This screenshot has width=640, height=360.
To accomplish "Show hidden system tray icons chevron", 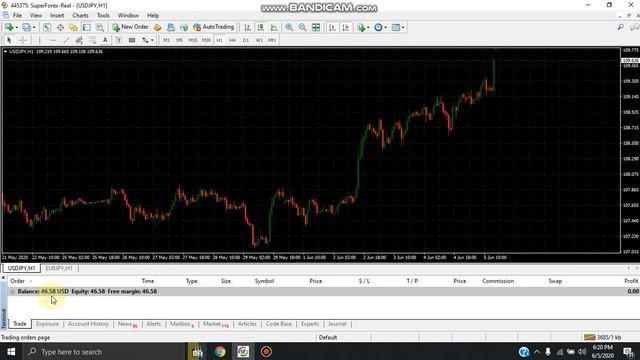I will (537, 352).
